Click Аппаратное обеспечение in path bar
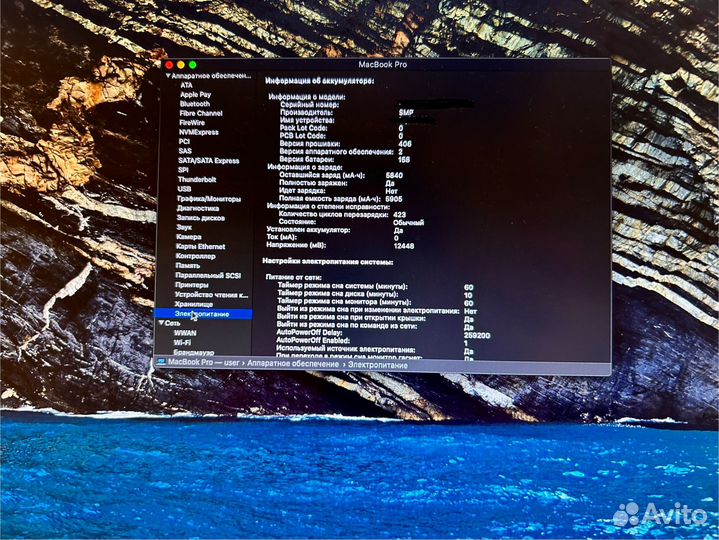The width and height of the screenshot is (719, 540). [x=293, y=364]
